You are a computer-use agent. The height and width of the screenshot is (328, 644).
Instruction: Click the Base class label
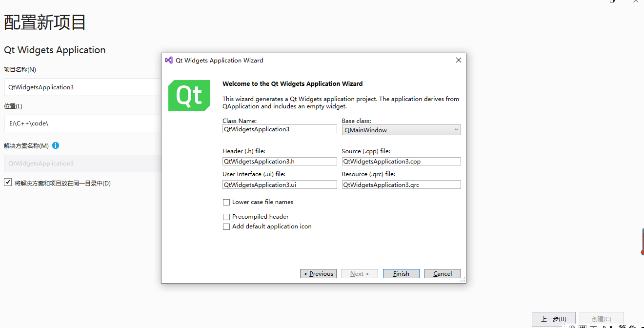click(357, 121)
